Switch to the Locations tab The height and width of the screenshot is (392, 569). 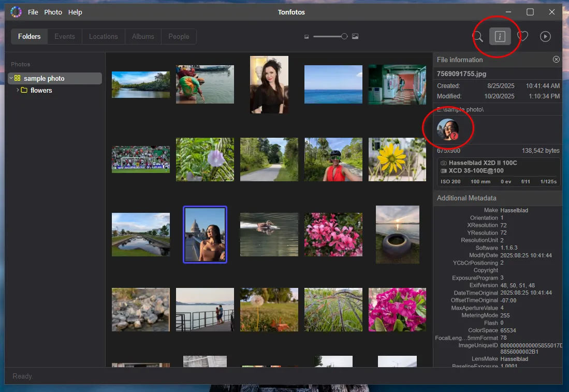tap(103, 37)
